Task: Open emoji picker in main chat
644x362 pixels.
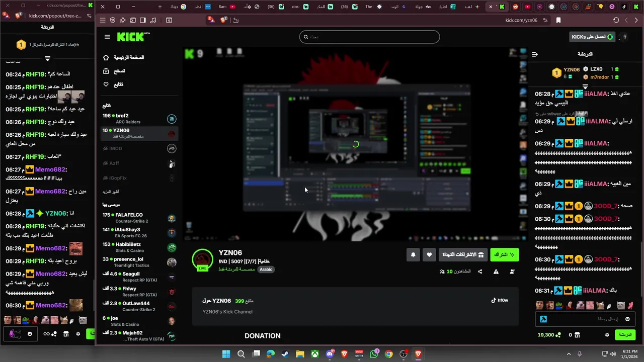Action: point(627,319)
